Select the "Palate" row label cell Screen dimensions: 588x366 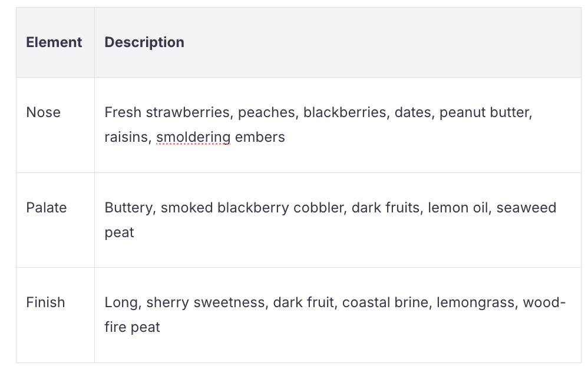(x=47, y=208)
